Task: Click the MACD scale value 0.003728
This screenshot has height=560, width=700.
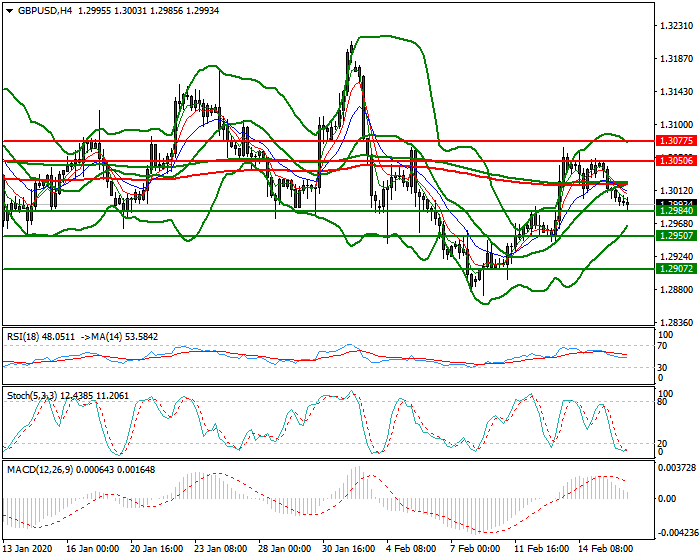Action: pyautogui.click(x=678, y=468)
